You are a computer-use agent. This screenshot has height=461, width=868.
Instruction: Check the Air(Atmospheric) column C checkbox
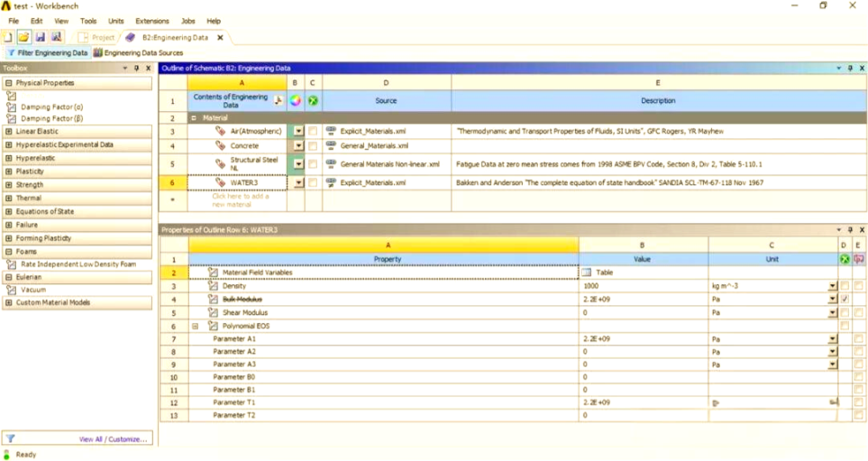coord(313,132)
